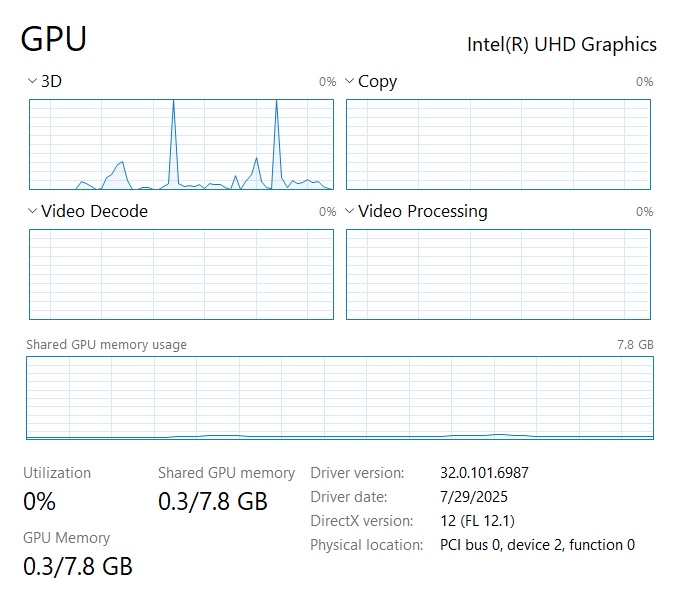
Task: Click the Utilization 0% value
Action: click(39, 500)
